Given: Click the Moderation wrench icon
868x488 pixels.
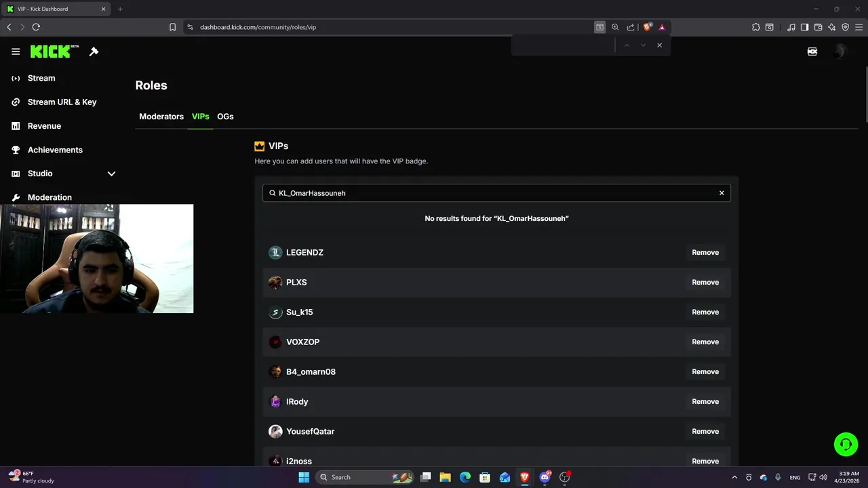Looking at the screenshot, I should pyautogui.click(x=16, y=197).
